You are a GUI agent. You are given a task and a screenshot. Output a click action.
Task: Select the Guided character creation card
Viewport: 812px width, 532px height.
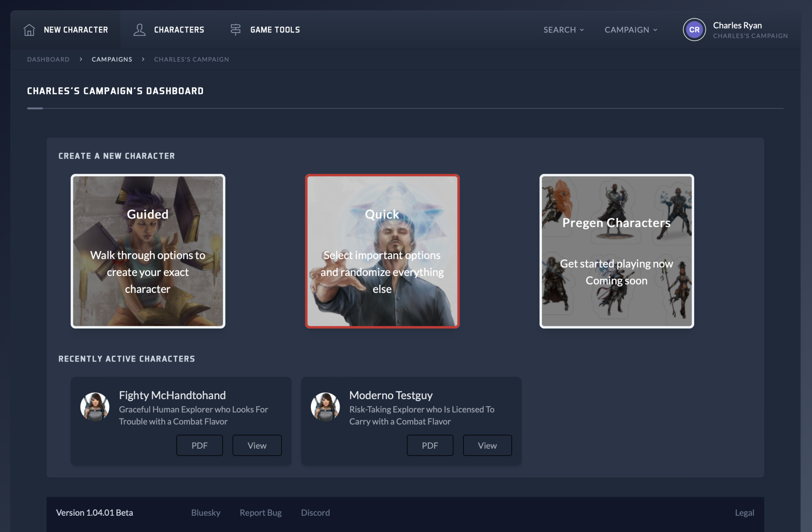coord(148,251)
